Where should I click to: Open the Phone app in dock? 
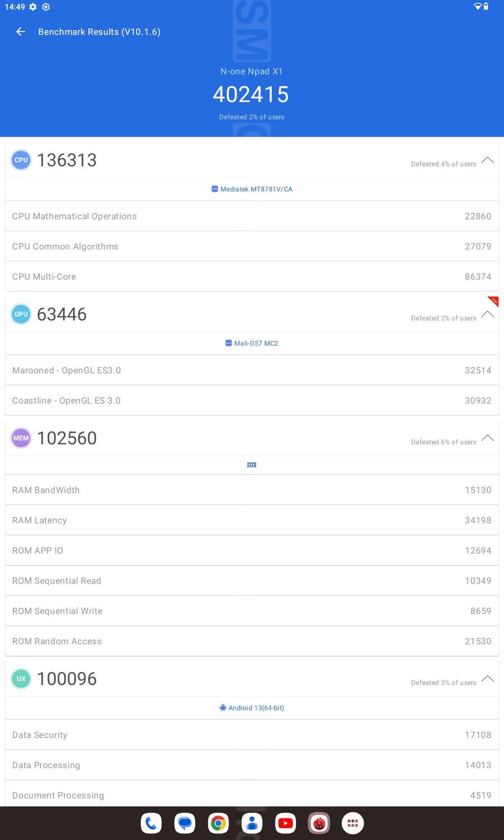coord(151,823)
